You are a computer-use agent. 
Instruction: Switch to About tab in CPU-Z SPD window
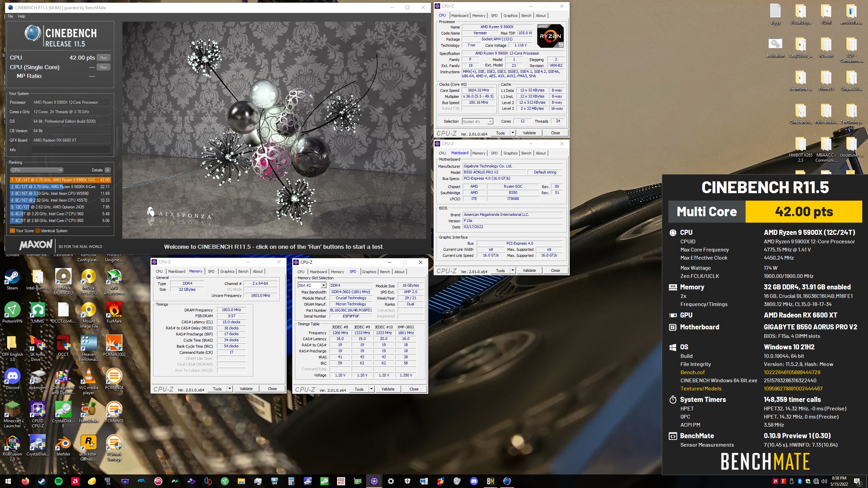point(399,272)
